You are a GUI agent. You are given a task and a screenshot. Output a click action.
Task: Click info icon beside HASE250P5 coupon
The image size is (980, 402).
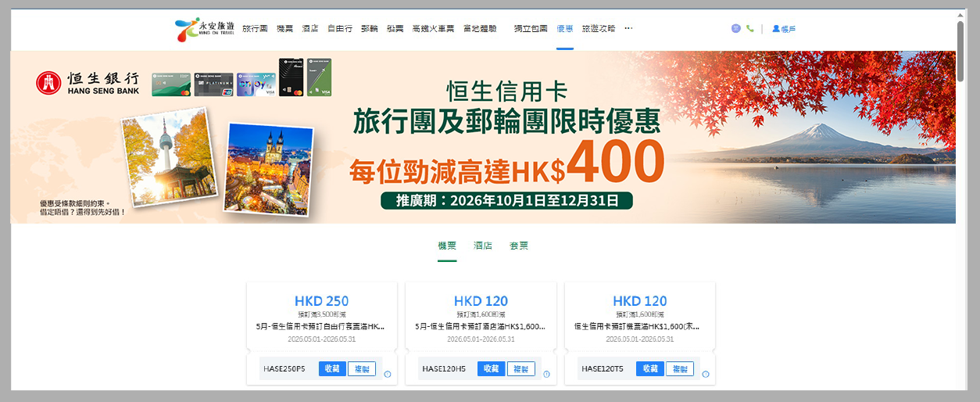point(388,374)
